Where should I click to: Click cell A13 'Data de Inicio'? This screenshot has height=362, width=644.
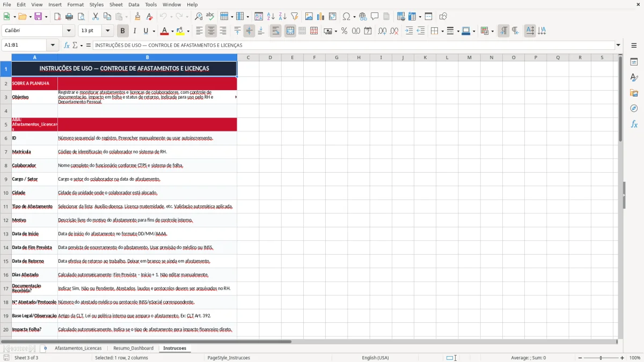pyautogui.click(x=34, y=234)
